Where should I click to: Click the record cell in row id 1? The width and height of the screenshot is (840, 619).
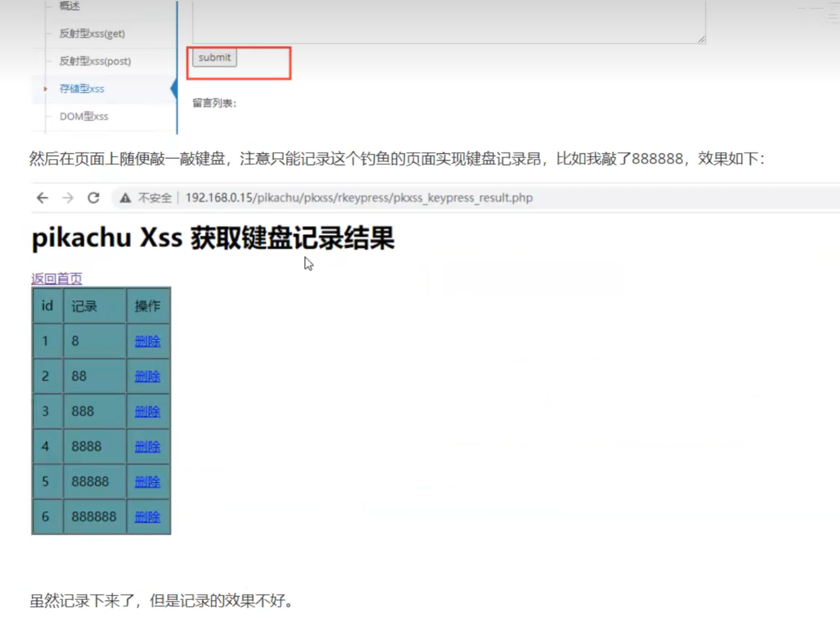click(x=94, y=341)
